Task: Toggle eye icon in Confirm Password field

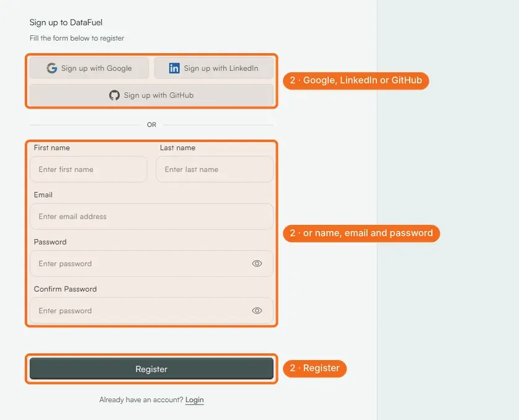Action: coord(257,311)
